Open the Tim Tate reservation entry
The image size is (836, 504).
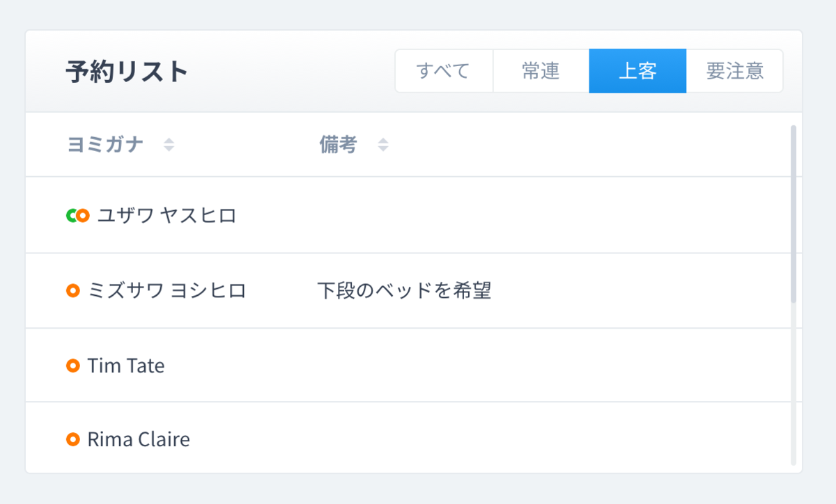(x=126, y=365)
